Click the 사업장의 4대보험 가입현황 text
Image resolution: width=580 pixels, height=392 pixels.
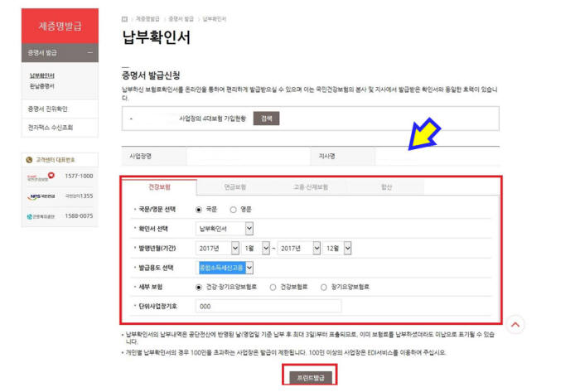coord(212,119)
